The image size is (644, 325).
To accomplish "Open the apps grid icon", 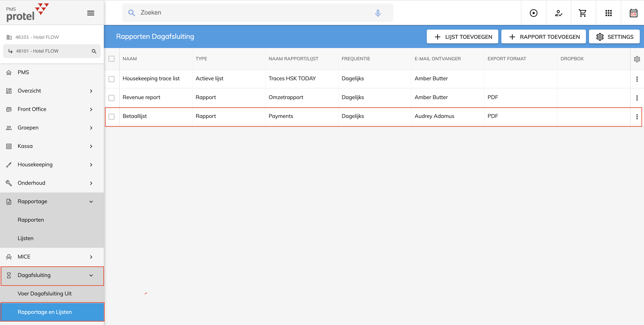I will tap(608, 13).
